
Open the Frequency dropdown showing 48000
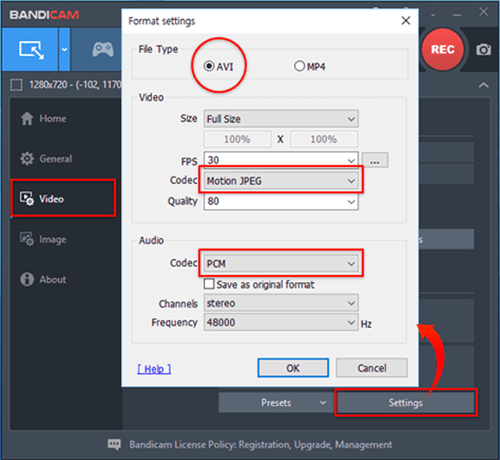(281, 322)
